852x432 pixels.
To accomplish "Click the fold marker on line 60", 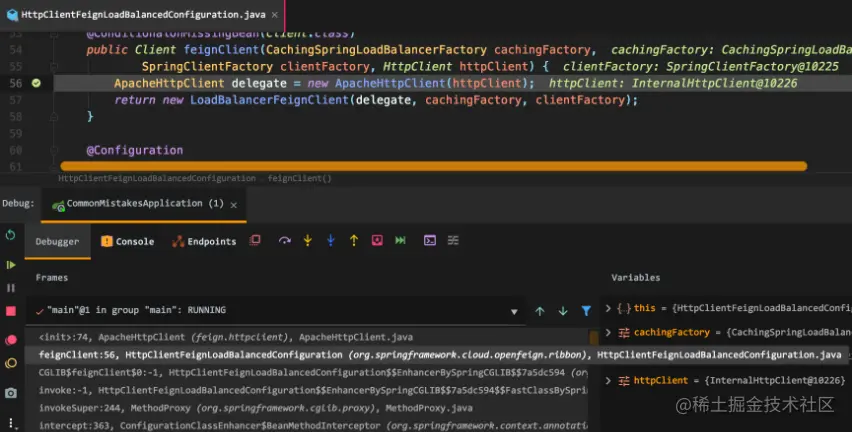I will (x=54, y=150).
